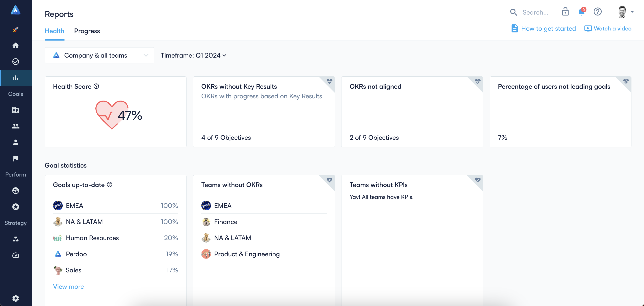Click heart badge on OKRs not aligned card

[x=477, y=82]
